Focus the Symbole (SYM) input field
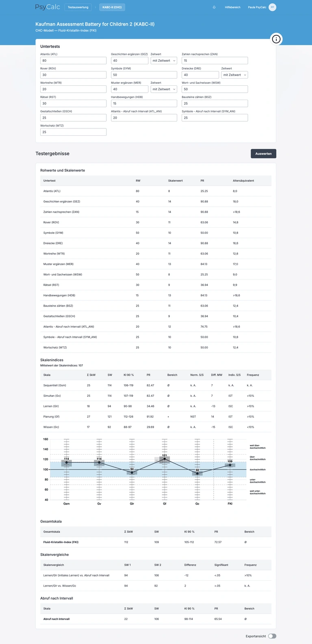 (x=144, y=75)
